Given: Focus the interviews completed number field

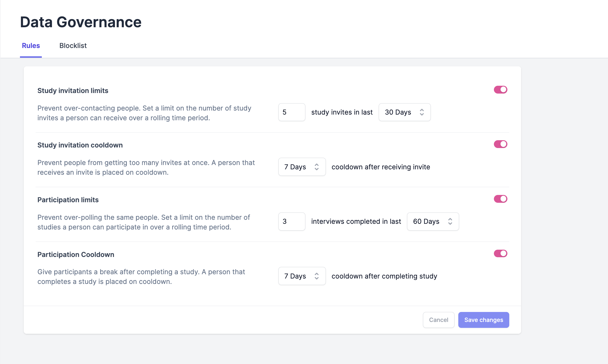Looking at the screenshot, I should pyautogui.click(x=292, y=221).
